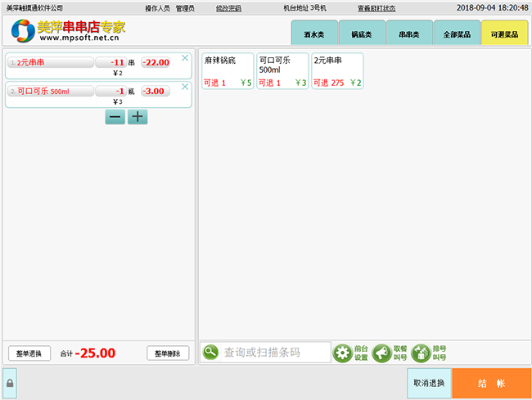Click the minus quantity button
This screenshot has height=400, width=532.
115,117
